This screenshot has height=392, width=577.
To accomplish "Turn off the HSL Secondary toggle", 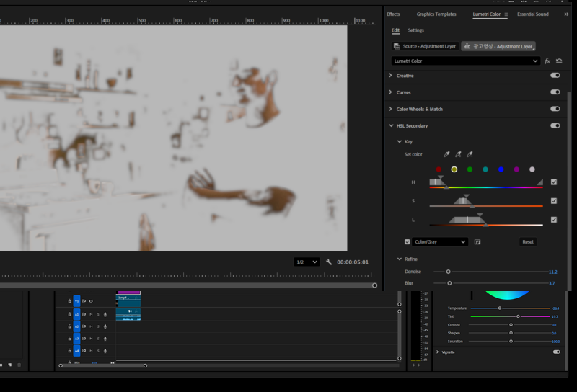I will click(x=555, y=126).
